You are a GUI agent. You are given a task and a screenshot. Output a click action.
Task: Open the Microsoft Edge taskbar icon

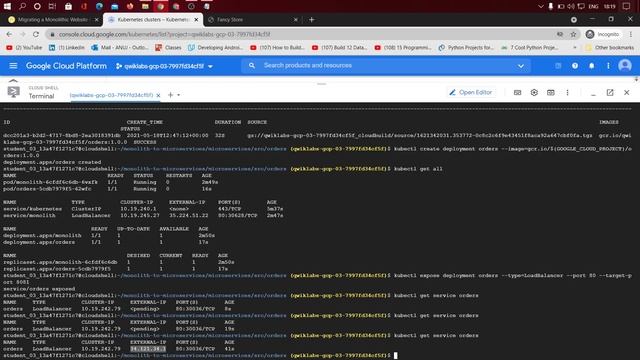[x=99, y=6]
